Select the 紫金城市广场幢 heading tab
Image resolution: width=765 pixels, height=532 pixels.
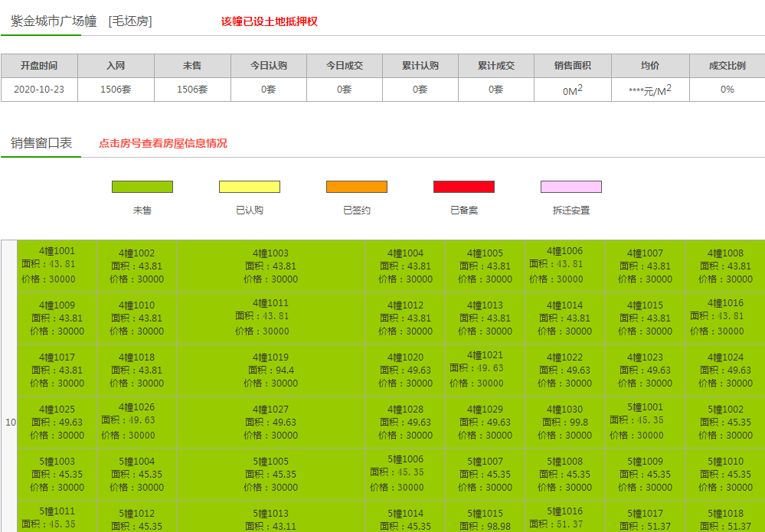coord(54,21)
